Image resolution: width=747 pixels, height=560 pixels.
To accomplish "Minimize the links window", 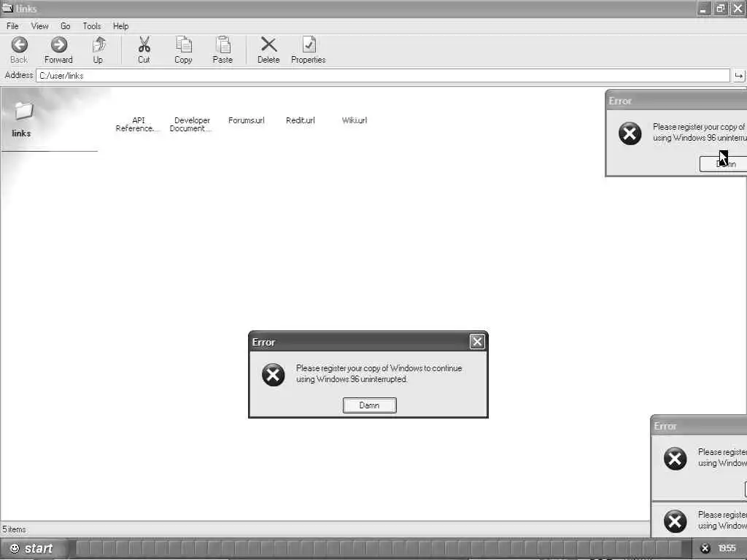I will (x=703, y=9).
